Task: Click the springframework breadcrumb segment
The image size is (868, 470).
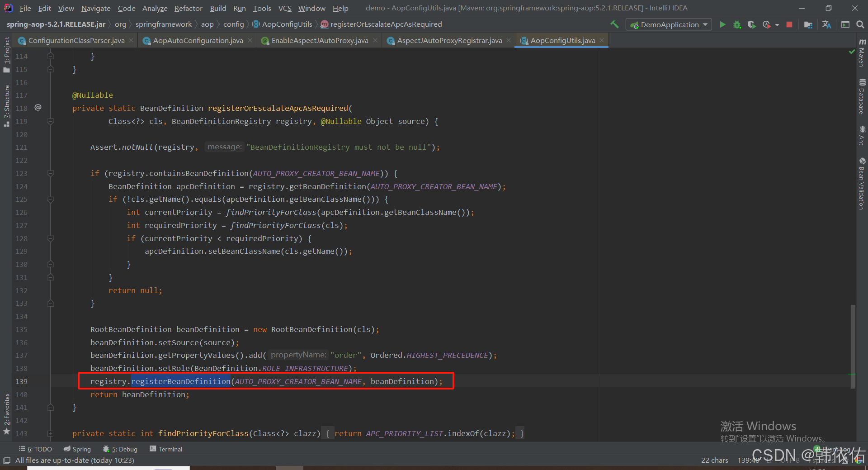Action: click(164, 24)
